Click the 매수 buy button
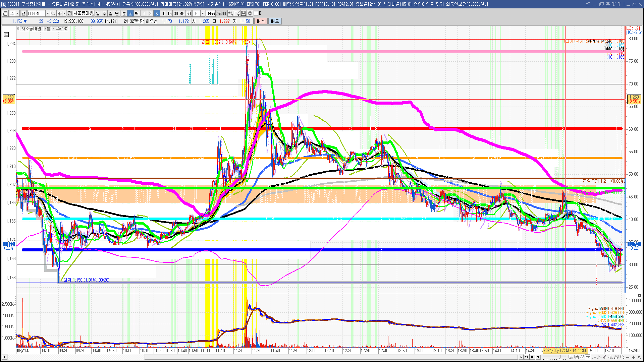Image resolution: width=644 pixels, height=362 pixels. point(261,21)
